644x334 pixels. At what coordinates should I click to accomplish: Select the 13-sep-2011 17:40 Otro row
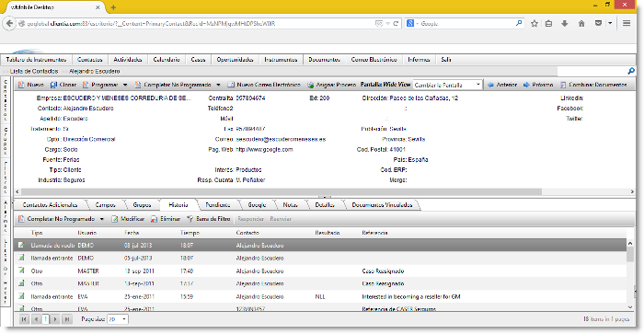[320, 271]
